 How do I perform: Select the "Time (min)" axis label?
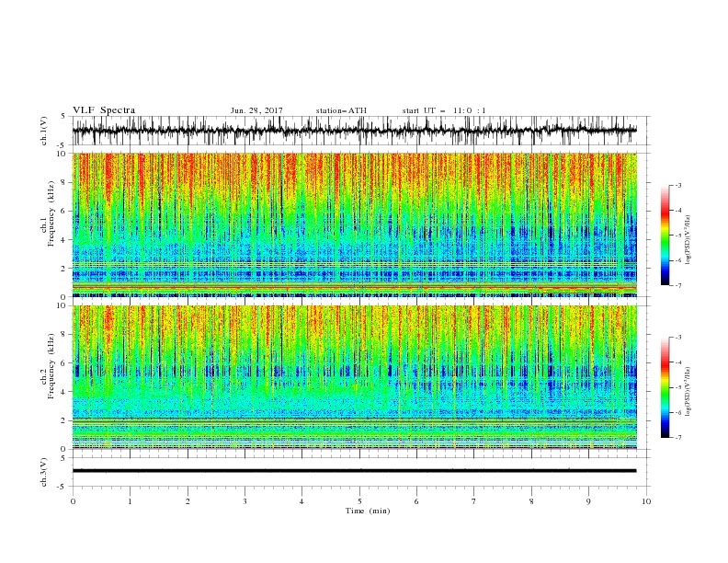368,511
